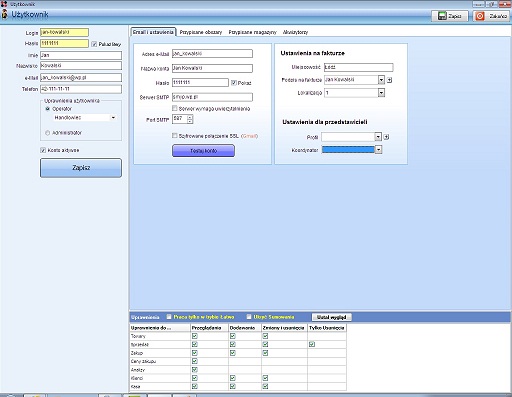512x397 pixels.
Task: Click the yellow Hasło field under Login
Action: 64,43
